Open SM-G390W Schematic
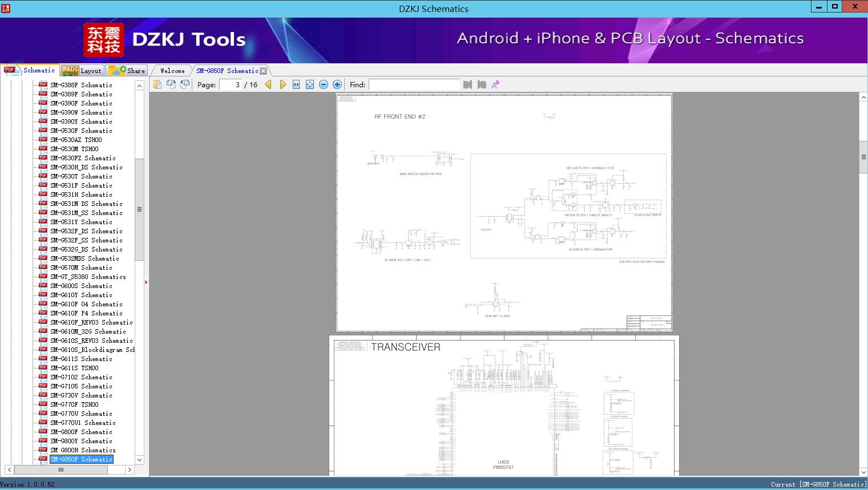The image size is (868, 490). [x=81, y=112]
